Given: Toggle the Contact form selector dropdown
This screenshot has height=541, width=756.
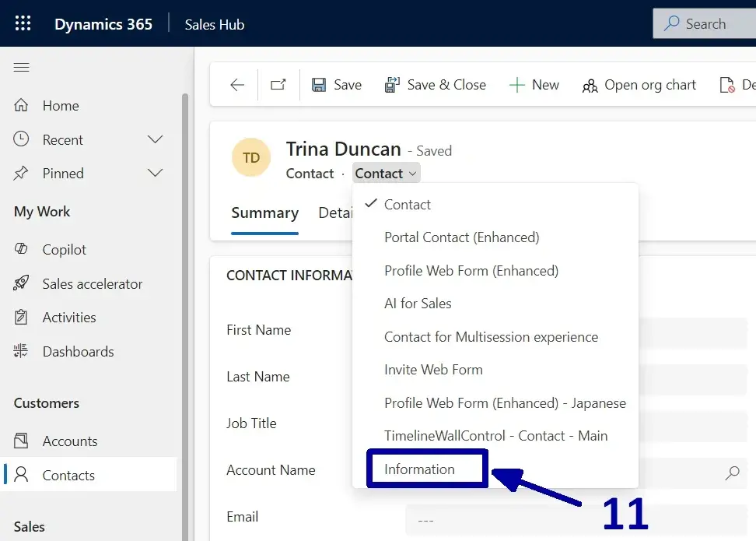Looking at the screenshot, I should click(x=387, y=174).
